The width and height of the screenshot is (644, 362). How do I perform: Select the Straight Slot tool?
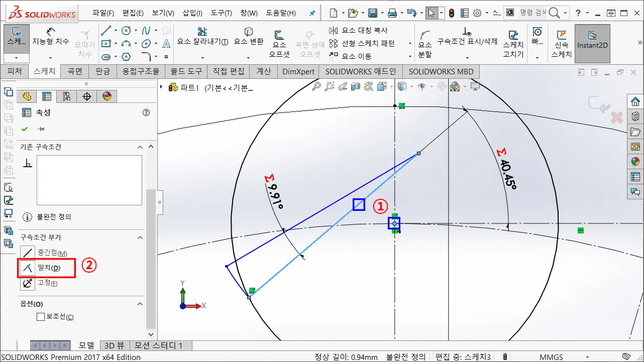[105, 57]
